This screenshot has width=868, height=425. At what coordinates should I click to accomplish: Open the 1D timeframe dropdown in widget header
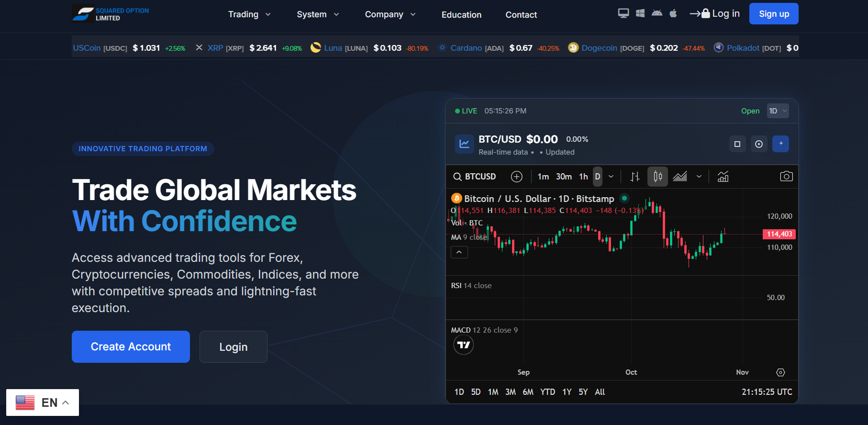pyautogui.click(x=778, y=111)
